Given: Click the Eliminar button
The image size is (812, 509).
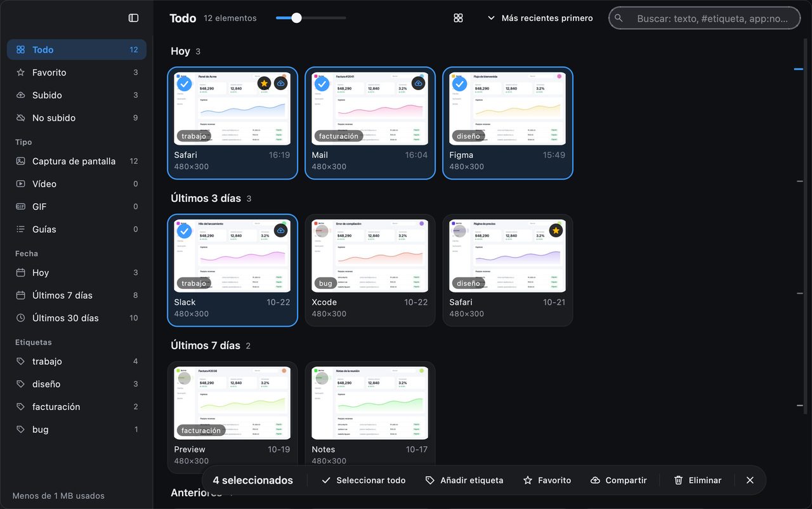Looking at the screenshot, I should [698, 480].
